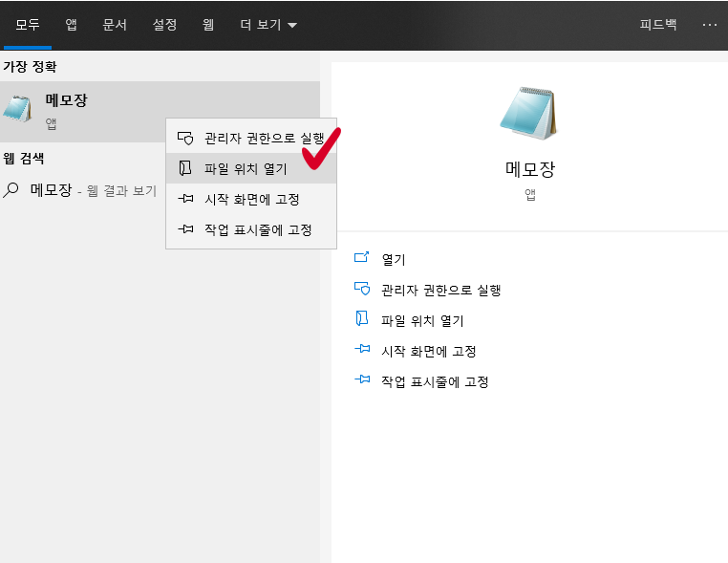
Task: Expand the 더 보기 dropdown
Action: point(268,25)
